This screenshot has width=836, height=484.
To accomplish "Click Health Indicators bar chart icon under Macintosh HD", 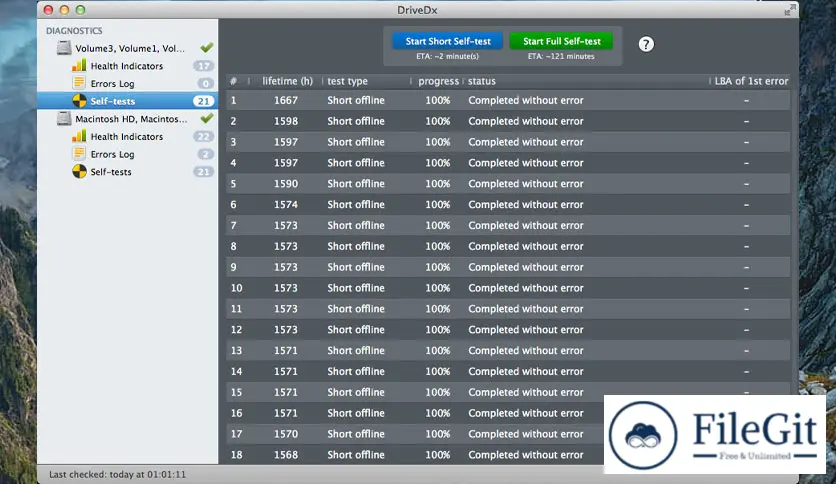I will [79, 136].
